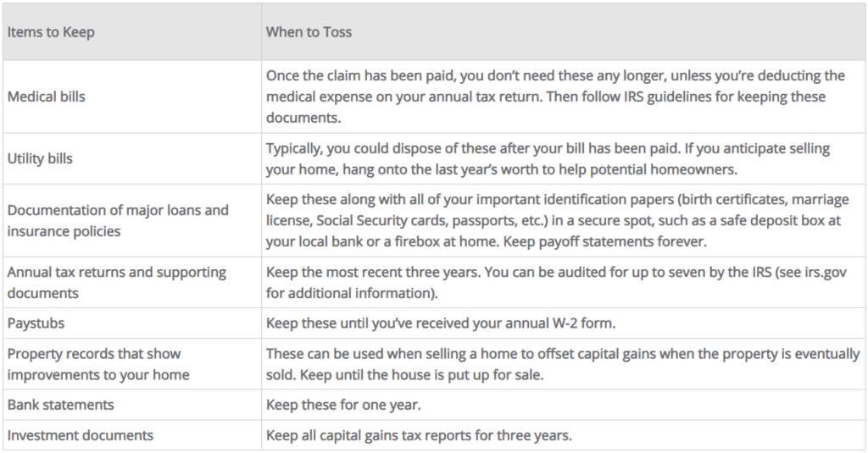Select the 'Bank statements' row label
Image resolution: width=868 pixels, height=453 pixels.
pos(60,405)
